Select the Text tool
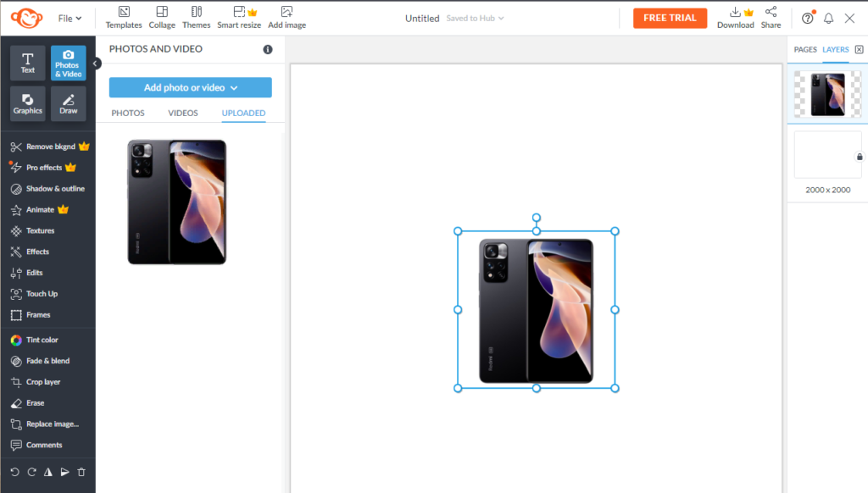The height and width of the screenshot is (493, 868). coord(28,63)
